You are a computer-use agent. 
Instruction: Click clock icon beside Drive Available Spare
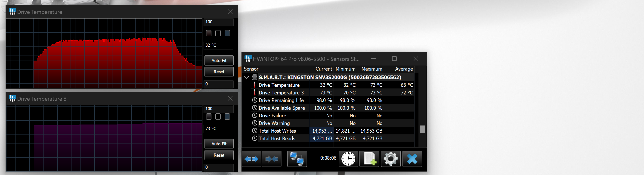[x=254, y=108]
